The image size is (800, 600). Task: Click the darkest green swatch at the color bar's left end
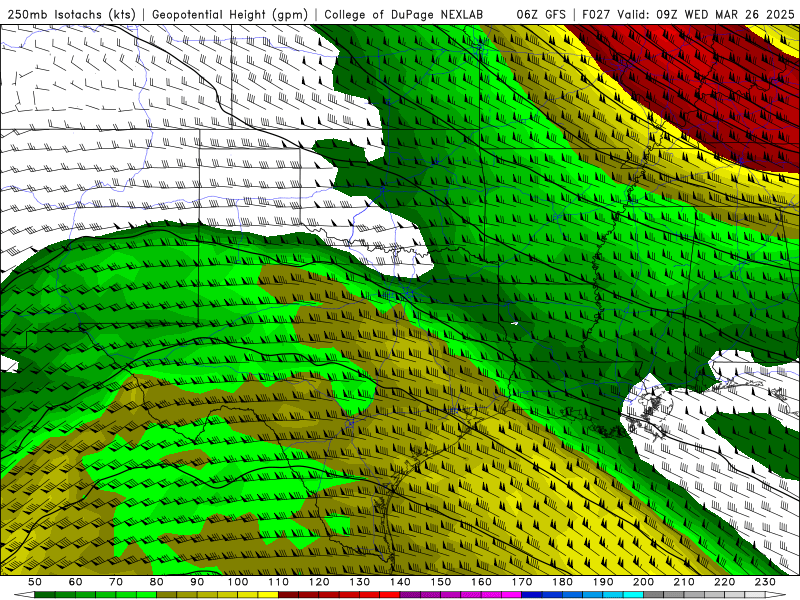tap(44, 594)
